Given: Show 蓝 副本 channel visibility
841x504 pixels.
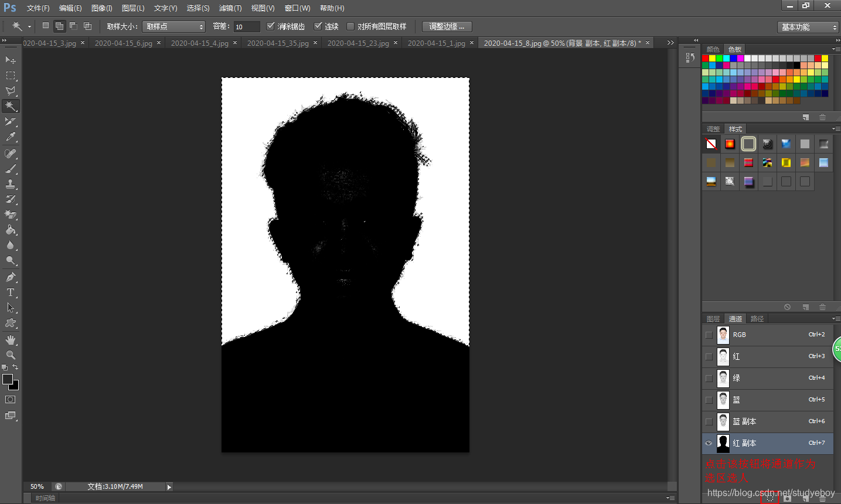Looking at the screenshot, I should pos(709,421).
